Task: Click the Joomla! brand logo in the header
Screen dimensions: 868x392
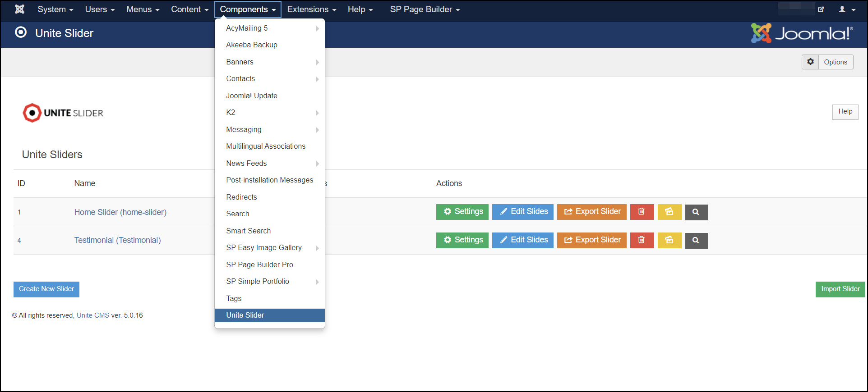Action: point(802,33)
